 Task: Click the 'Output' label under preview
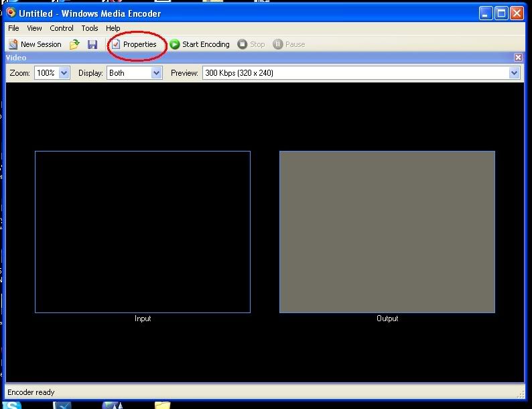387,318
